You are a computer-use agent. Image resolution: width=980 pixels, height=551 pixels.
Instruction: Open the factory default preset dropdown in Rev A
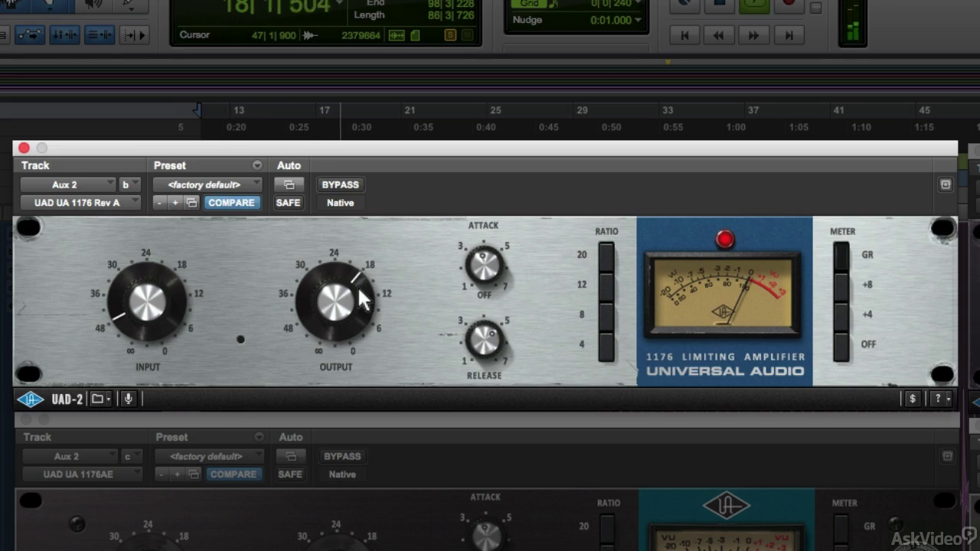(x=207, y=184)
